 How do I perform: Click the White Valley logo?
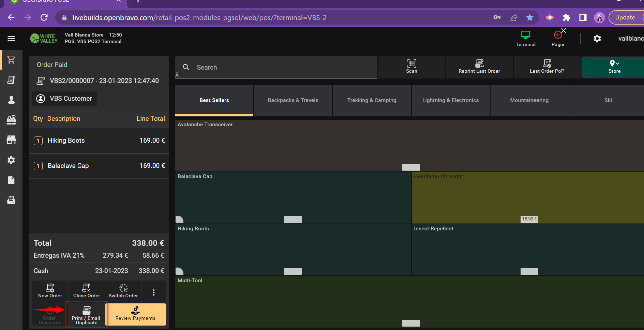pyautogui.click(x=44, y=38)
